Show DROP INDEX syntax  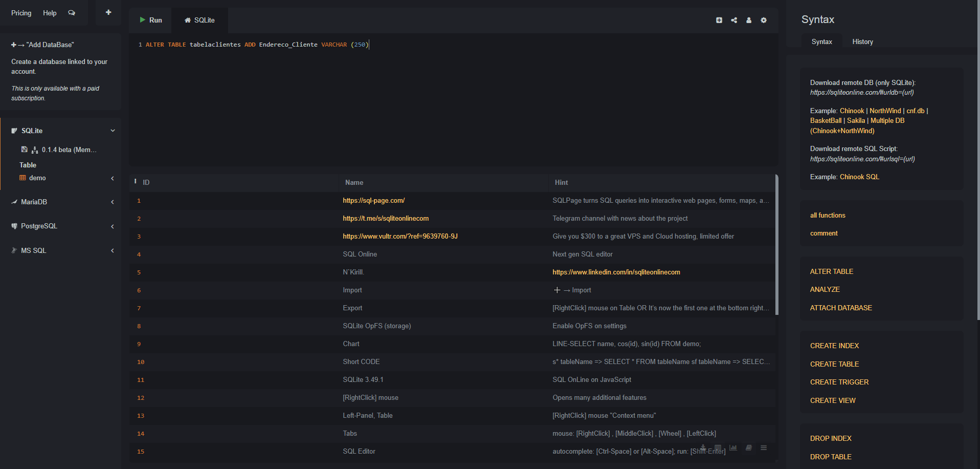click(831, 438)
